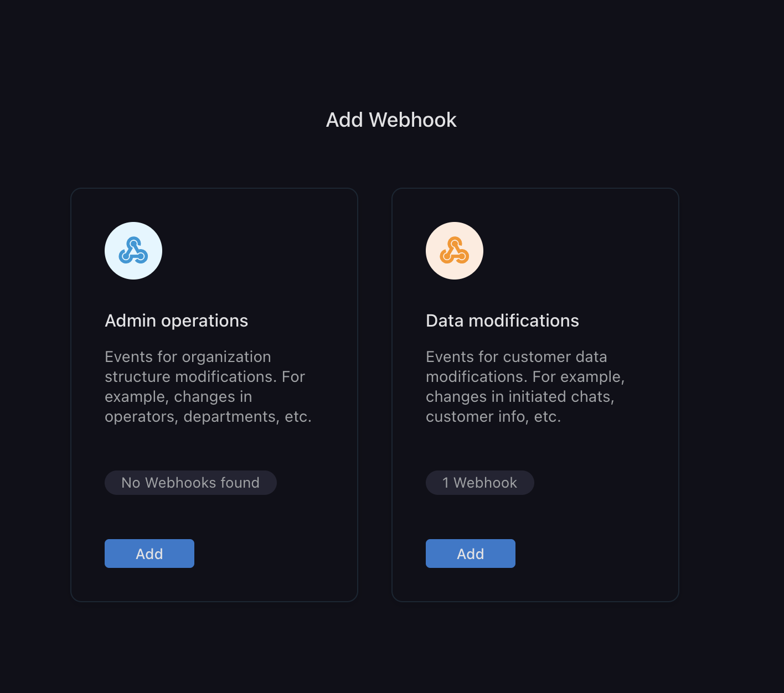Screen dimensions: 784x693
Task: Select the "Admin operations" title
Action: (177, 321)
